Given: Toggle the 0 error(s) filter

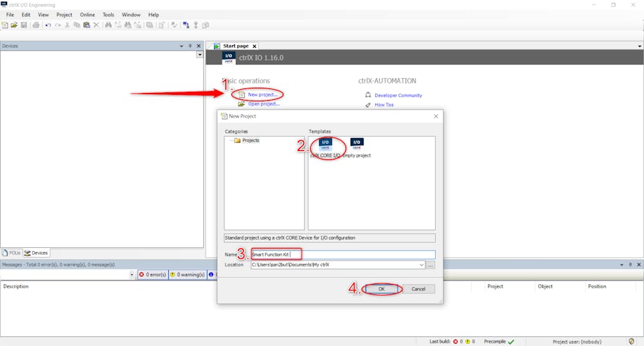Looking at the screenshot, I should [152, 274].
